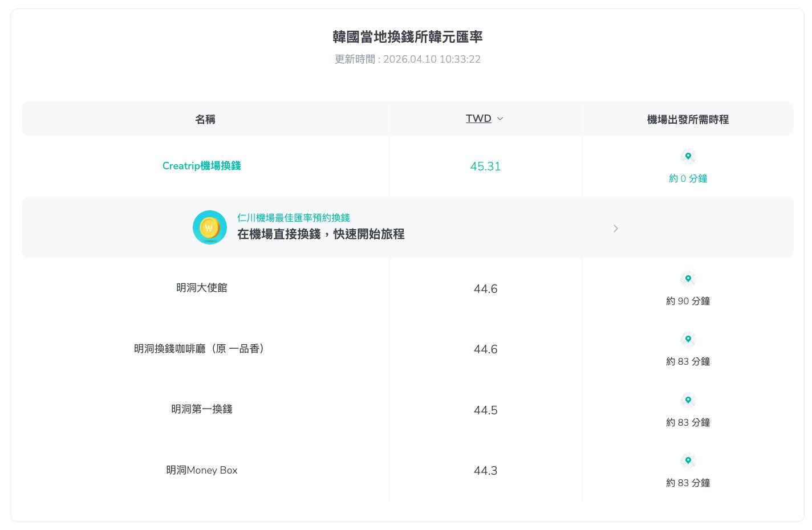This screenshot has height=530, width=812.
Task: Click the map pin icon for Creatrip機場換錢
Action: [x=688, y=156]
